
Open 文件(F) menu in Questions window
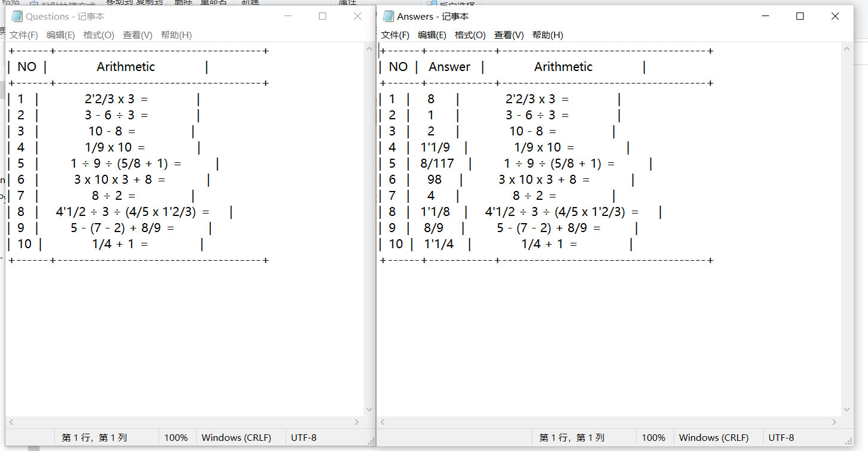pyautogui.click(x=24, y=35)
